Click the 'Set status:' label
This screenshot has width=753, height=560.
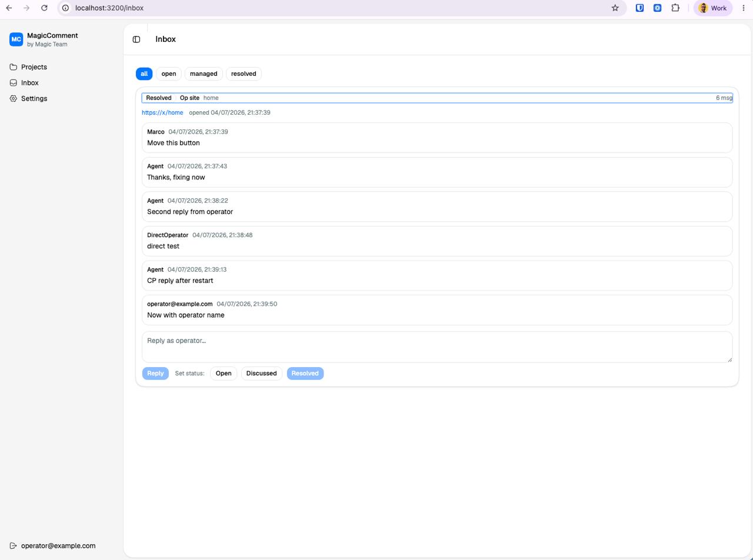pyautogui.click(x=189, y=374)
